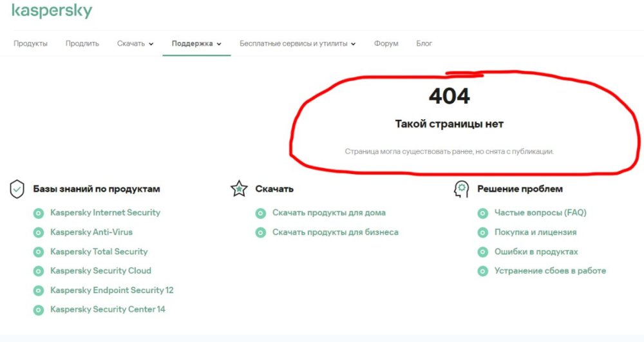The image size is (644, 342).
Task: Open the Продлить menu item
Action: (x=82, y=44)
